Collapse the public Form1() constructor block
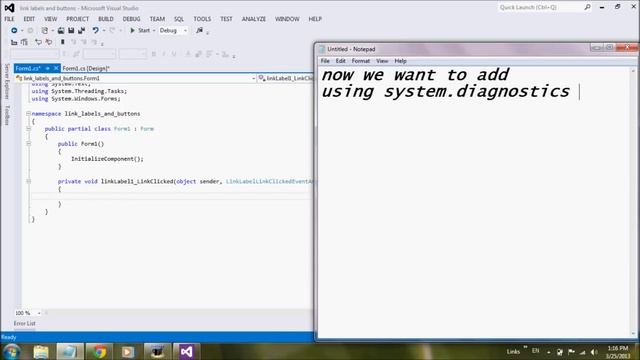This screenshot has height=360, width=640. (28, 144)
